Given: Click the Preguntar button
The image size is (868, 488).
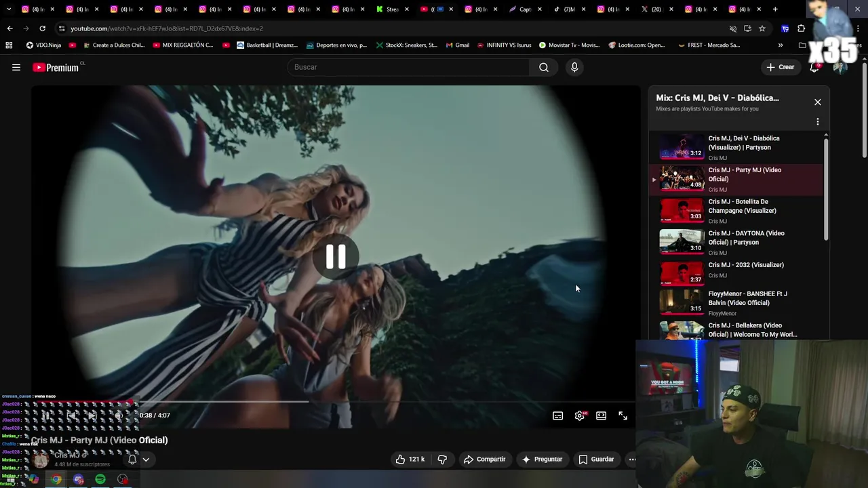Looking at the screenshot, I should click(x=541, y=459).
